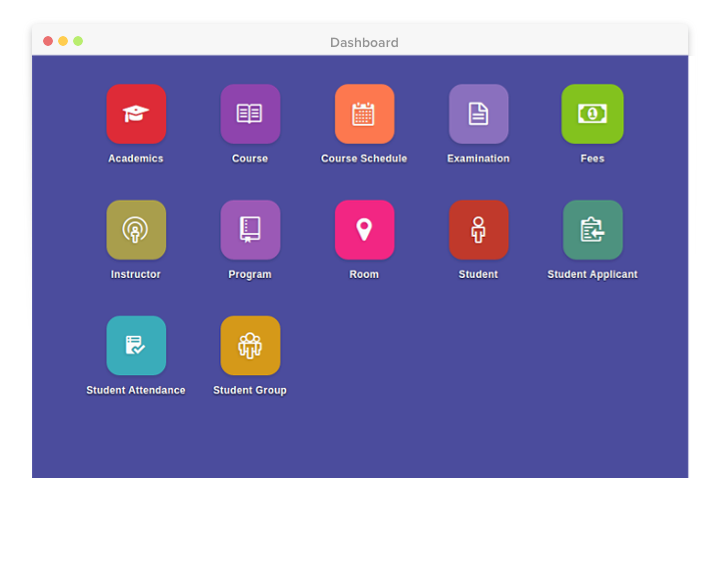Open the Academics module icon
This screenshot has height=574, width=720.
click(136, 114)
